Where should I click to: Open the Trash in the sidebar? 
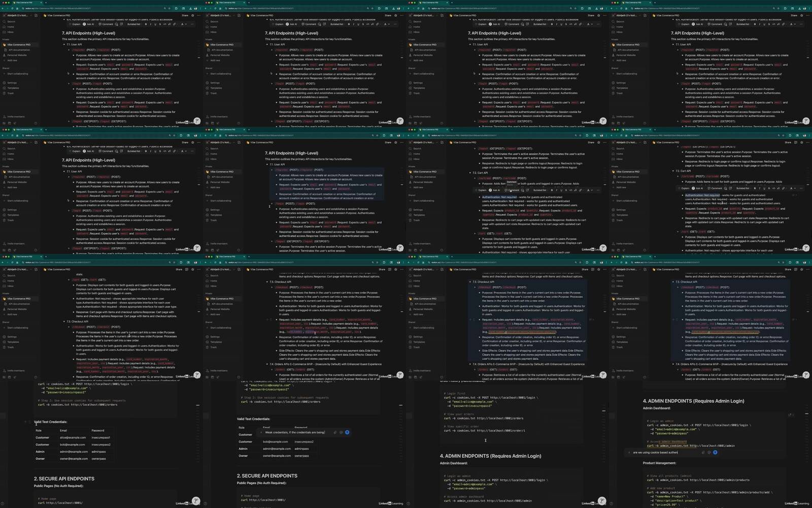coord(11,93)
